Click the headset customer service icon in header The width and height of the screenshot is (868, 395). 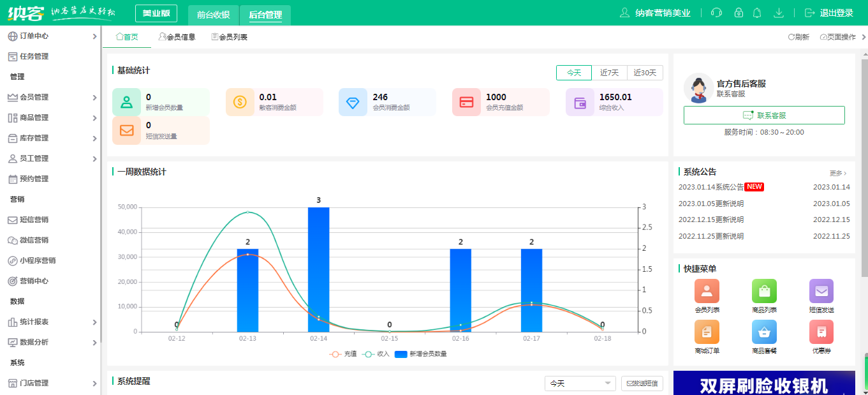coord(716,13)
